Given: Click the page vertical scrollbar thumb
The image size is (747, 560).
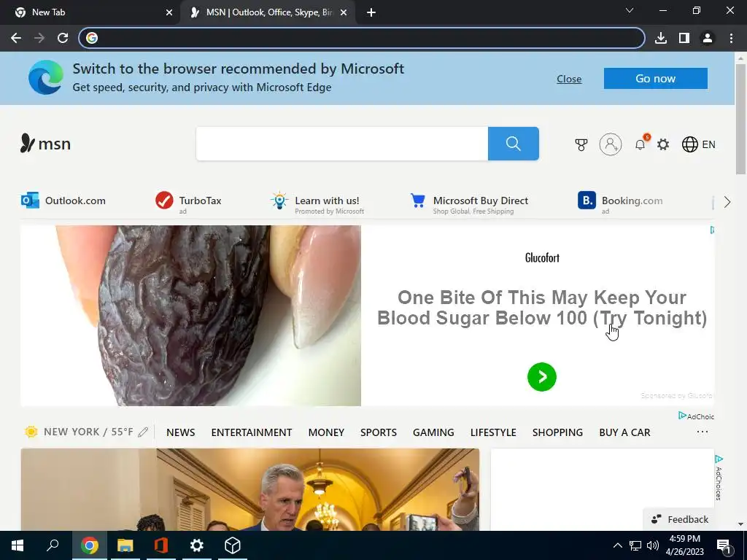Looking at the screenshot, I should (740, 119).
